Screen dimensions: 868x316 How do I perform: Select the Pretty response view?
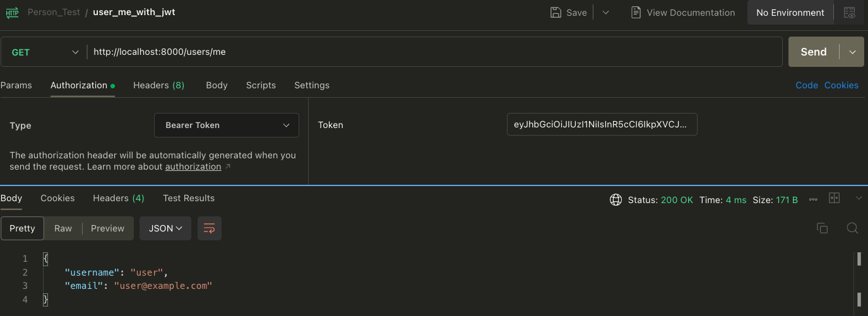pyautogui.click(x=22, y=228)
